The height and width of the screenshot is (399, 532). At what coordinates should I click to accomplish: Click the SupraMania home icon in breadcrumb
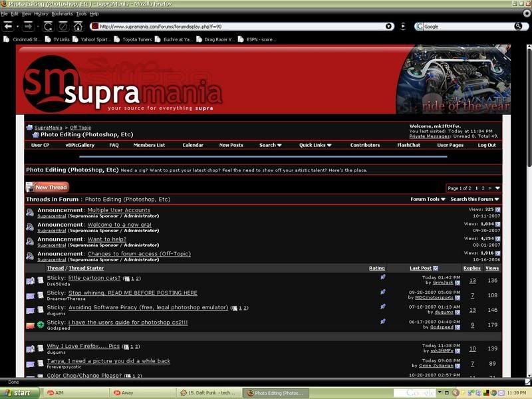click(x=29, y=128)
